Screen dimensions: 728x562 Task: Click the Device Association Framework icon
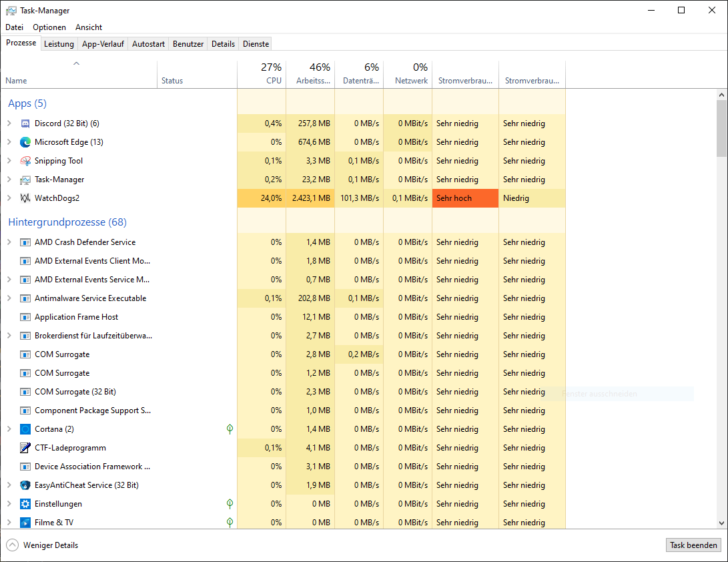(25, 467)
